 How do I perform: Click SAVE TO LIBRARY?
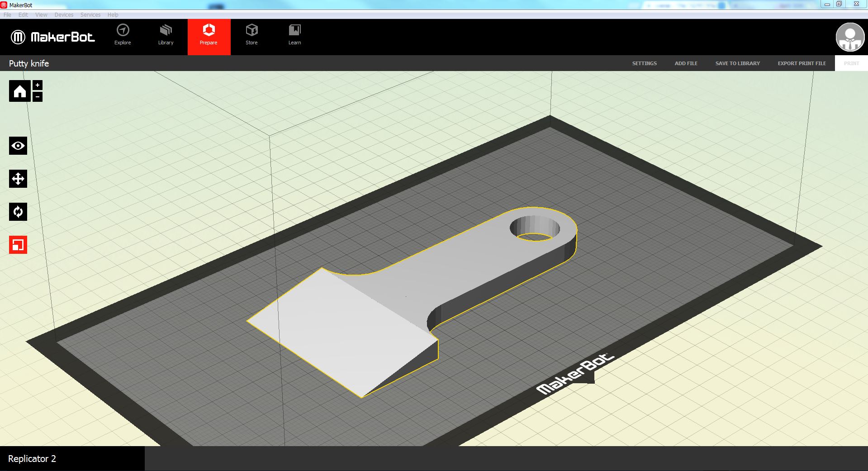tap(737, 63)
